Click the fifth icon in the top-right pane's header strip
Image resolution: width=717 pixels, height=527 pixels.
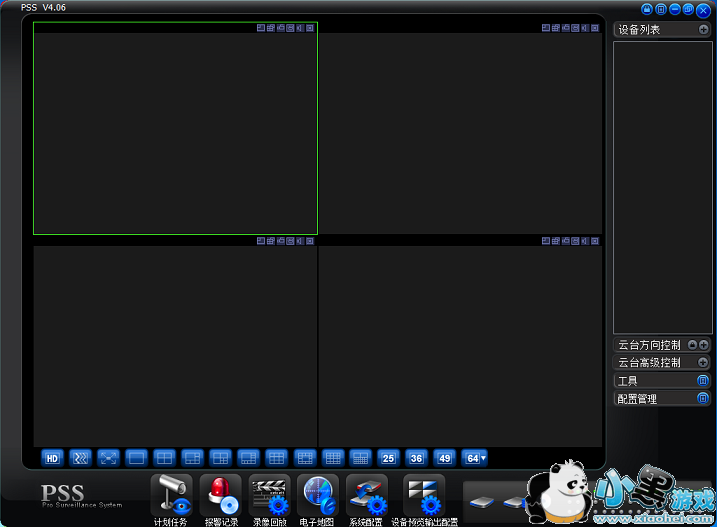(x=585, y=28)
